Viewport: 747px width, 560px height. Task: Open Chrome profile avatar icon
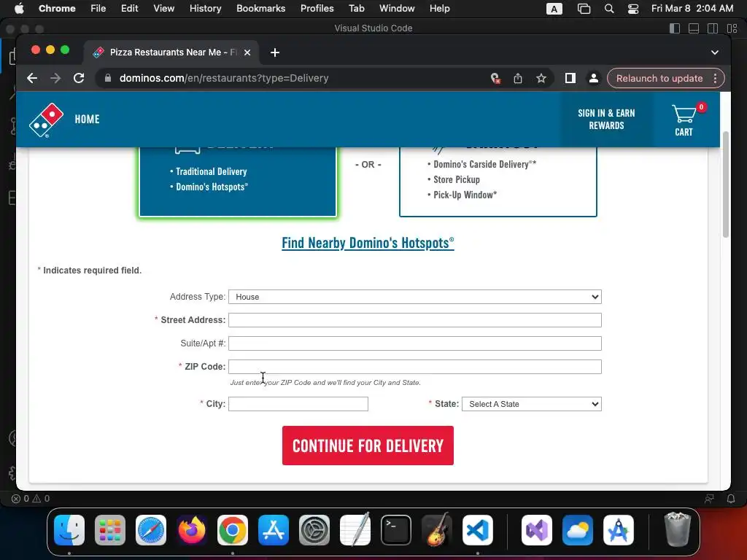point(594,78)
